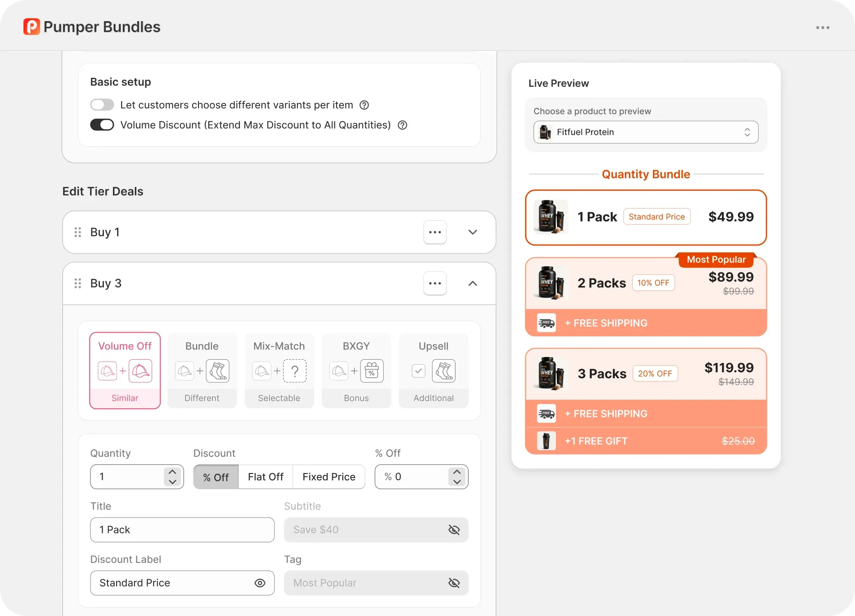This screenshot has width=855, height=616.
Task: Collapse the Buy 3 tier deal
Action: (472, 283)
